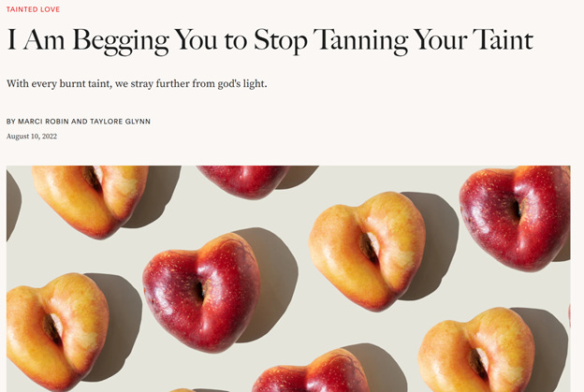584x392 pixels.
Task: Click the last headline word "Taint"
Action: point(504,39)
